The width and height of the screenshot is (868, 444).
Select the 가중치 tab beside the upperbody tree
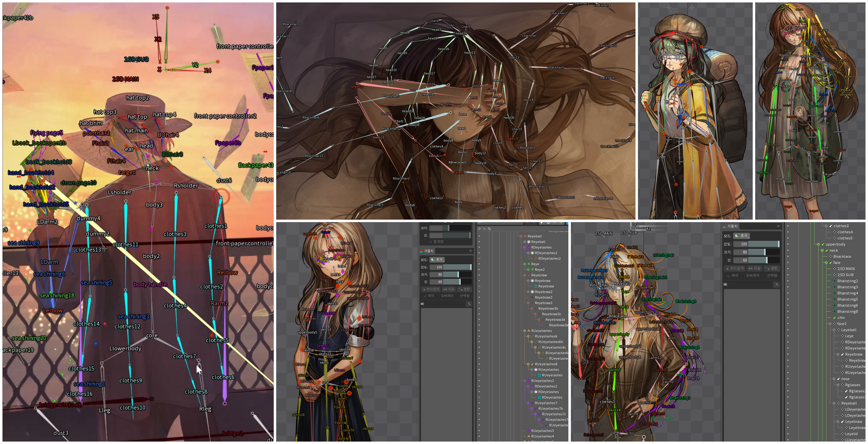731,226
